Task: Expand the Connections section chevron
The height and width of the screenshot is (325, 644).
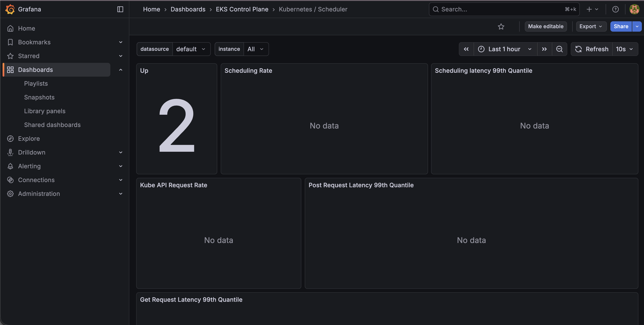Action: click(x=121, y=180)
